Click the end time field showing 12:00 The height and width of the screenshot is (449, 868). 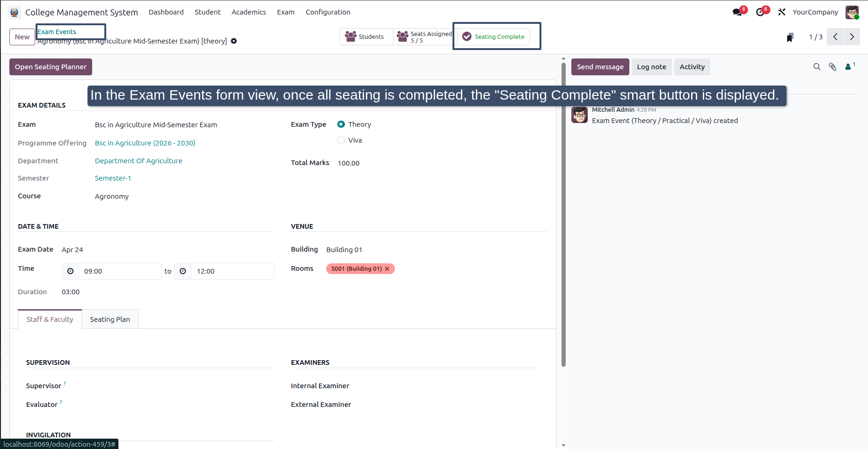pos(233,271)
